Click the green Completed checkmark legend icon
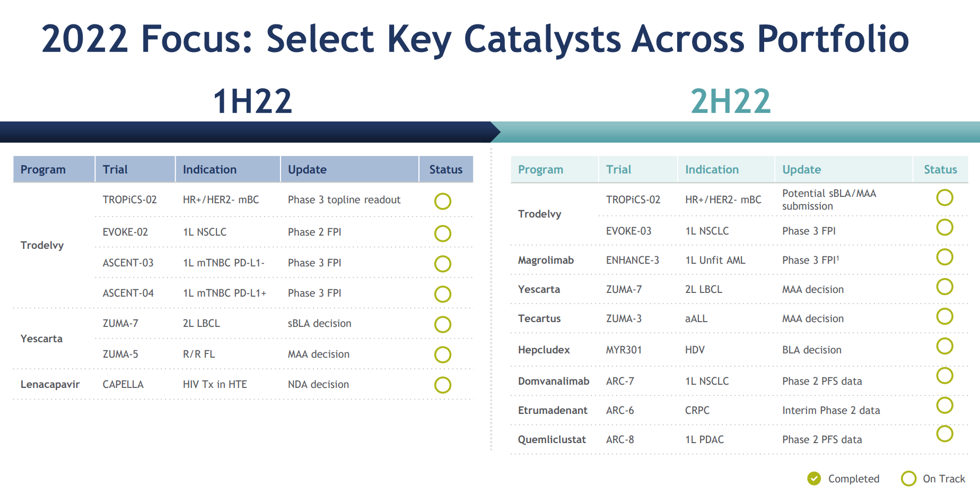Screen dimensions: 980x493 pyautogui.click(x=814, y=479)
